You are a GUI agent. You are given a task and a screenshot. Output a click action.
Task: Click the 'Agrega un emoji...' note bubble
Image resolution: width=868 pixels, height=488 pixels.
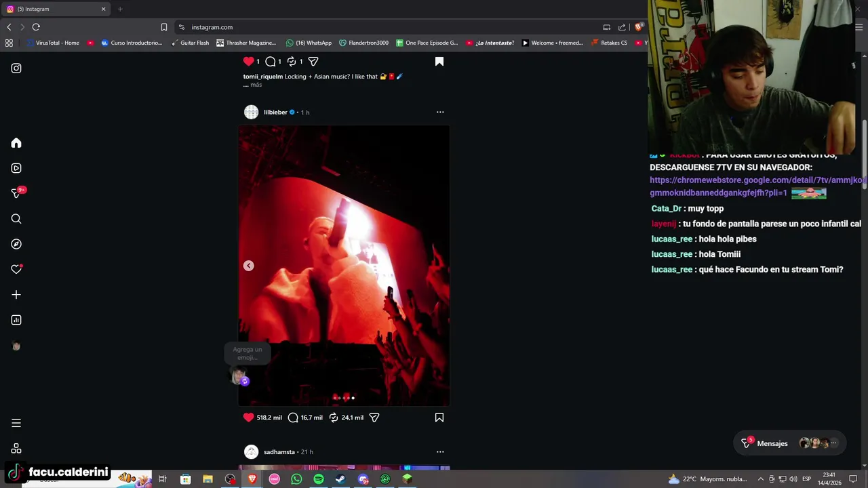click(x=248, y=354)
